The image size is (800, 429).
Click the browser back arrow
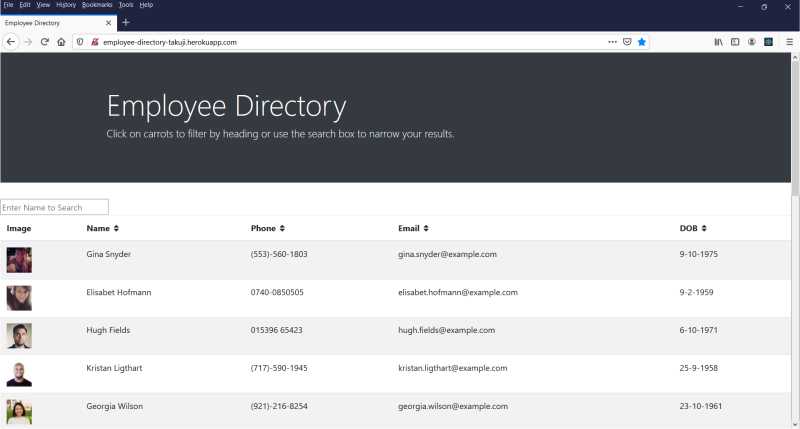pyautogui.click(x=11, y=42)
